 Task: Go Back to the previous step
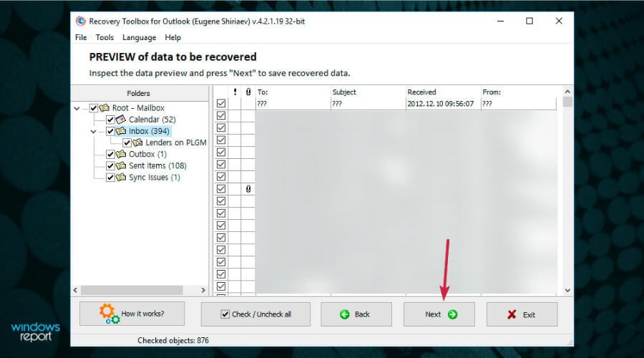click(x=356, y=314)
